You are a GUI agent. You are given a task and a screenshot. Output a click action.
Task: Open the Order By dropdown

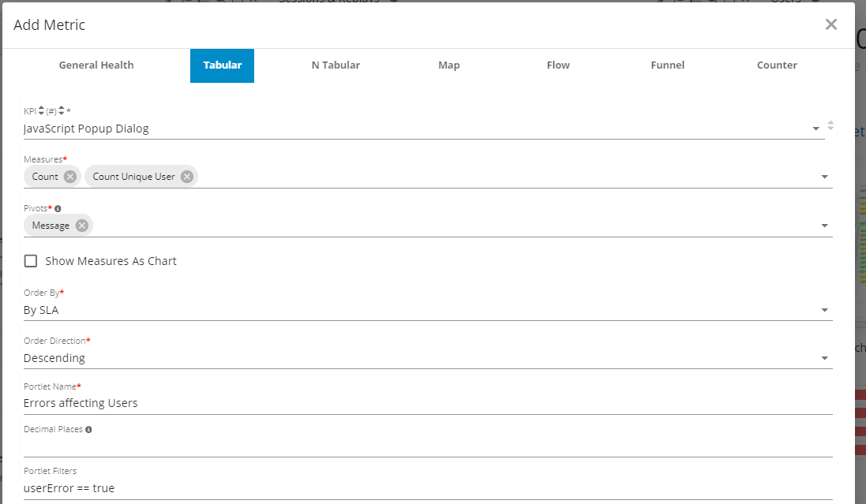point(824,311)
